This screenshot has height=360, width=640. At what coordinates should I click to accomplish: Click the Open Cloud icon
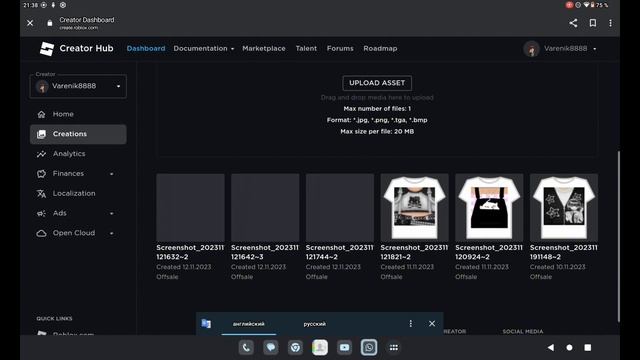41,233
